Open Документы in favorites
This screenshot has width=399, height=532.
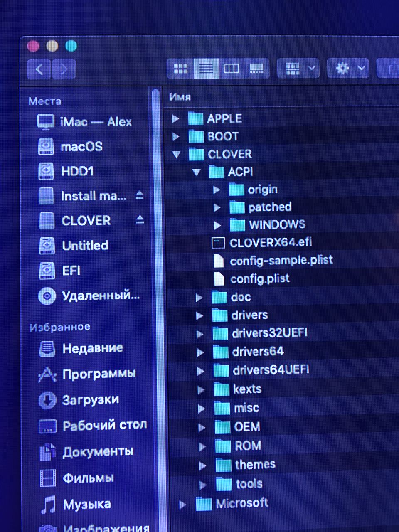click(86, 452)
